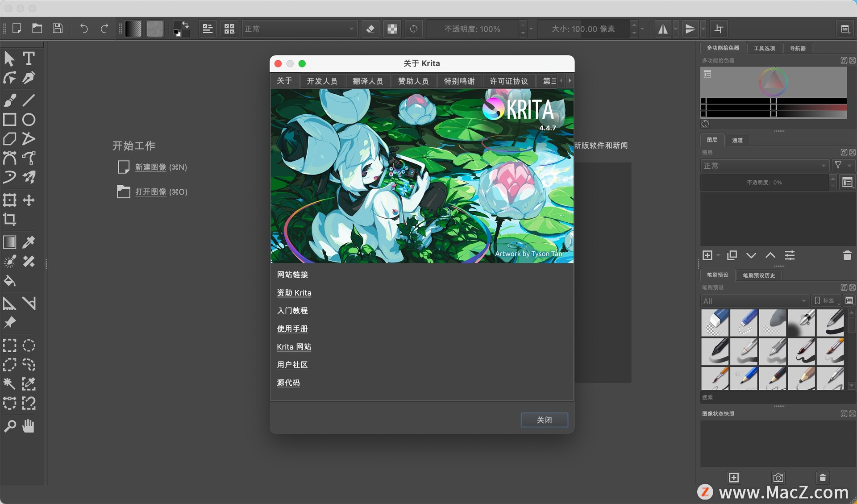
Task: Open the 资助 Krita link
Action: point(294,293)
